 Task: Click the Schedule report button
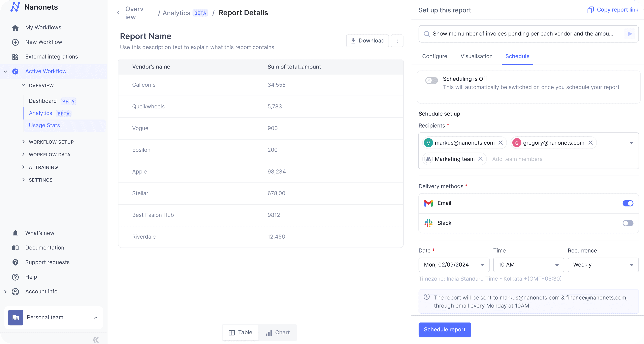tap(445, 329)
